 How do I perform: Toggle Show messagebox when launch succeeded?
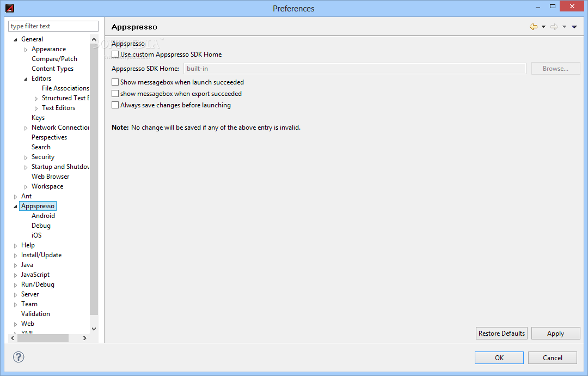[115, 82]
